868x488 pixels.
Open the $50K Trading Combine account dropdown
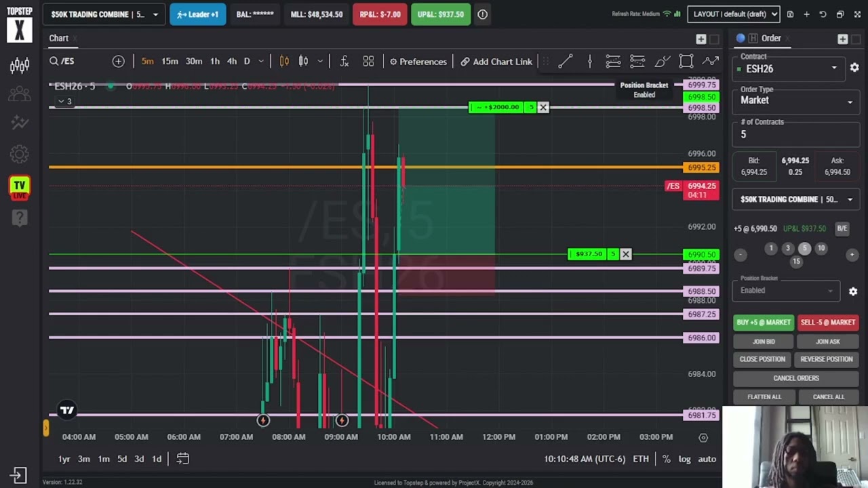(105, 14)
